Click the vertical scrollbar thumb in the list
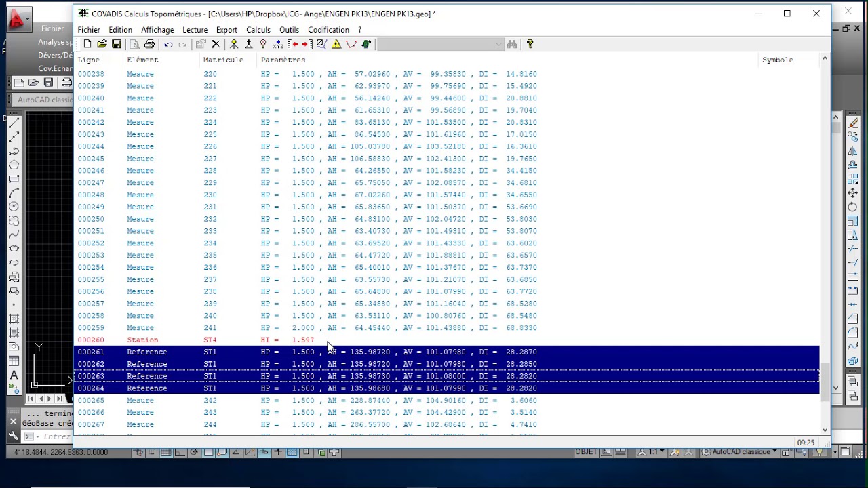 [825, 384]
